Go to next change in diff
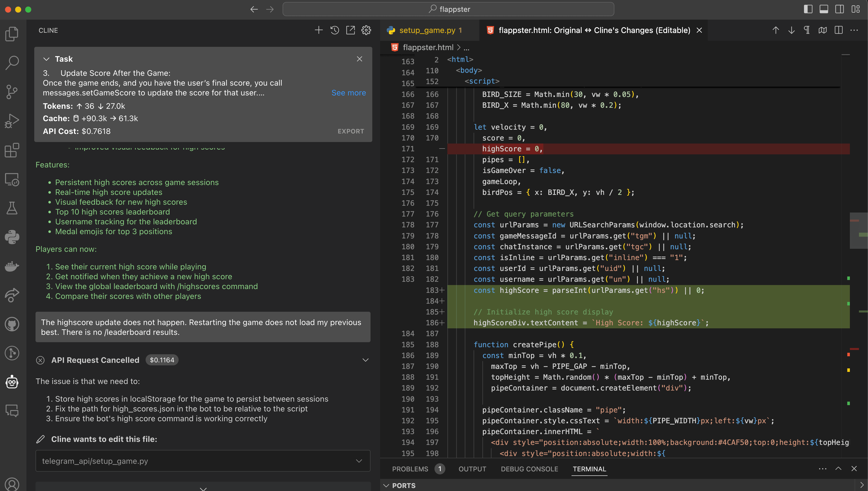This screenshot has height=491, width=868. pos(791,30)
